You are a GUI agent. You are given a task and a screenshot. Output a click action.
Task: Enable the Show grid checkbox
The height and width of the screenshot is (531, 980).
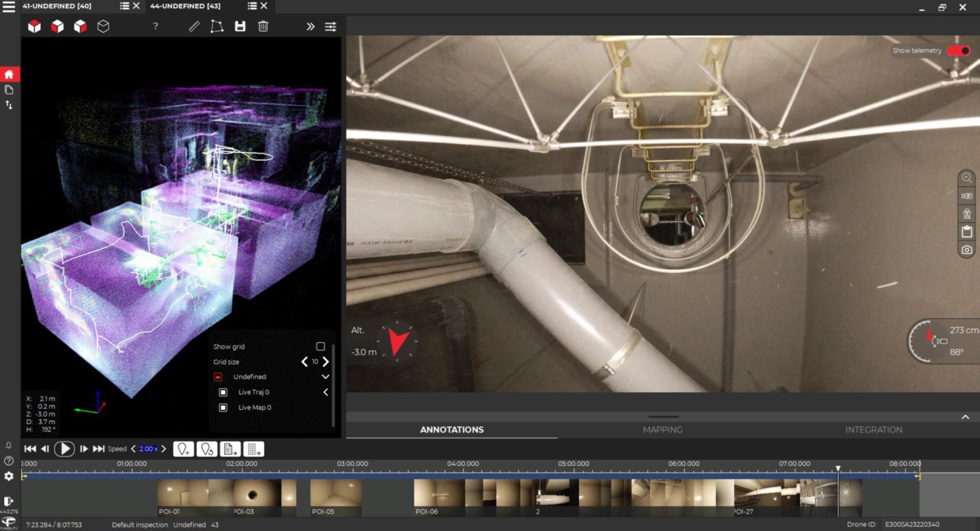click(321, 346)
